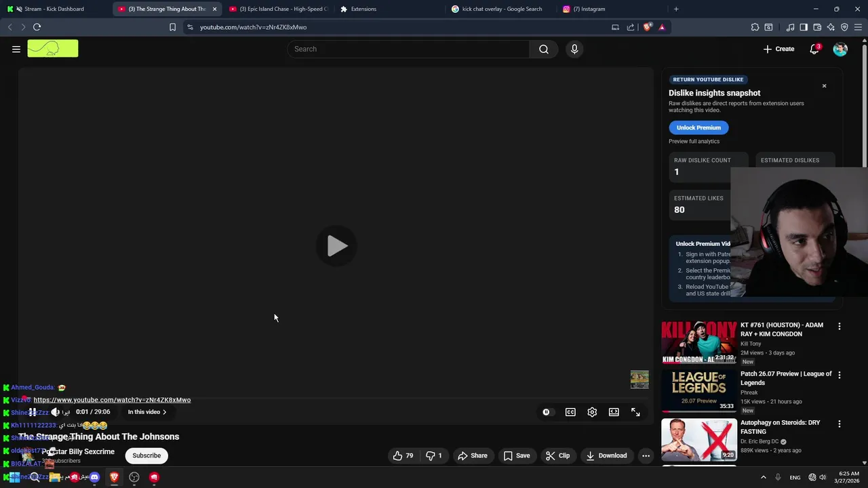868x488 pixels.
Task: Click the share page icon in address bar
Action: (631, 27)
